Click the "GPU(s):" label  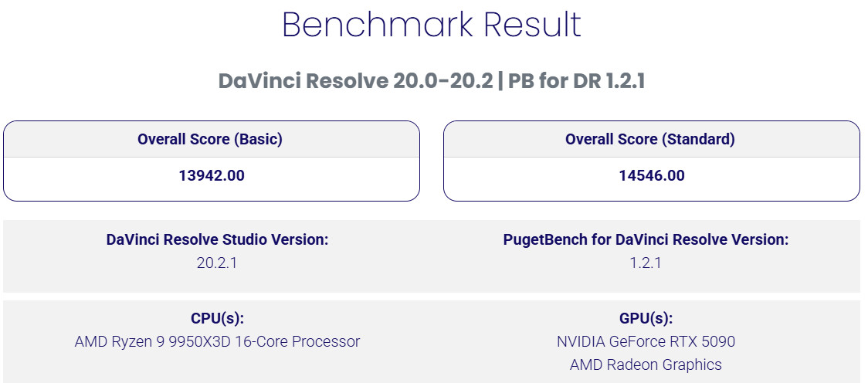coord(646,319)
